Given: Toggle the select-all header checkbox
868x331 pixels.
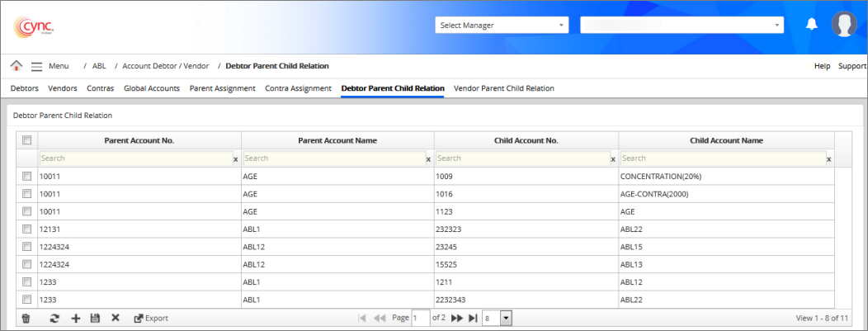Looking at the screenshot, I should tap(26, 140).
